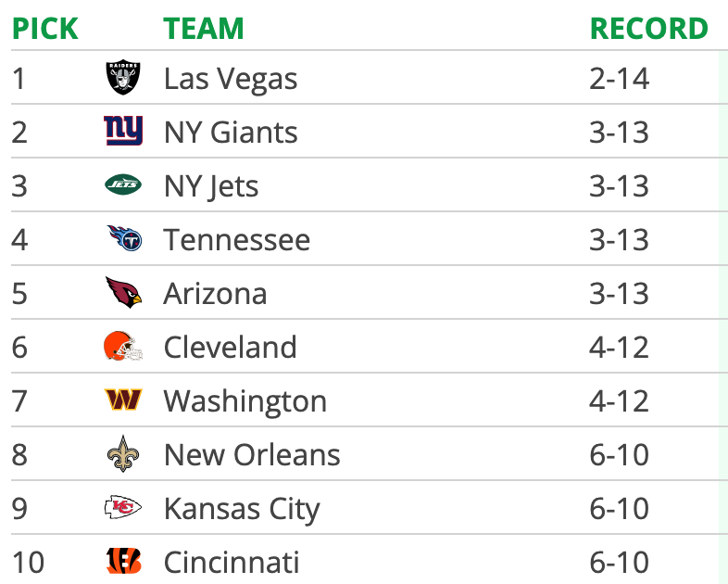Open the Las Vegas team link
The height and width of the screenshot is (584, 728).
click(x=231, y=79)
